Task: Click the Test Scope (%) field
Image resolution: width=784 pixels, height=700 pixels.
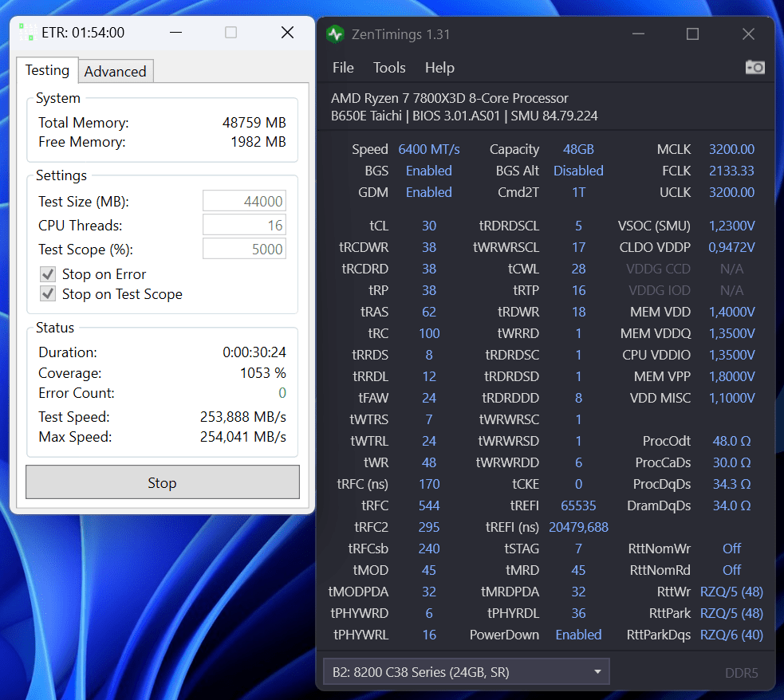Action: click(x=245, y=250)
